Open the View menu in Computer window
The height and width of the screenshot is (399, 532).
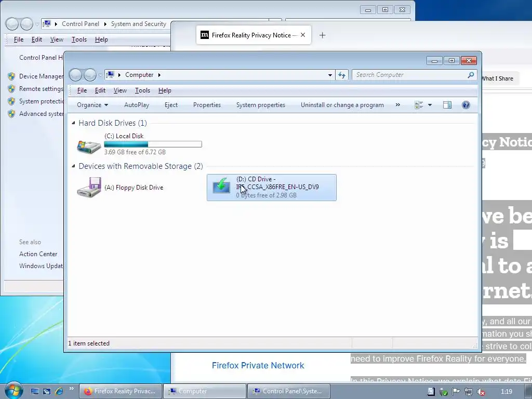click(120, 90)
